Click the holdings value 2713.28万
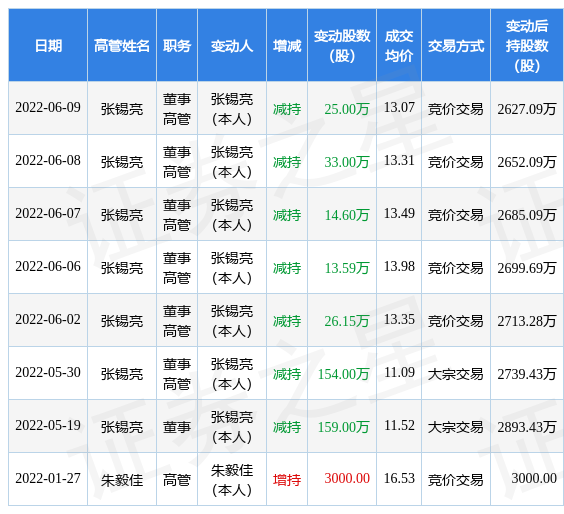564x514 pixels. pos(527,321)
